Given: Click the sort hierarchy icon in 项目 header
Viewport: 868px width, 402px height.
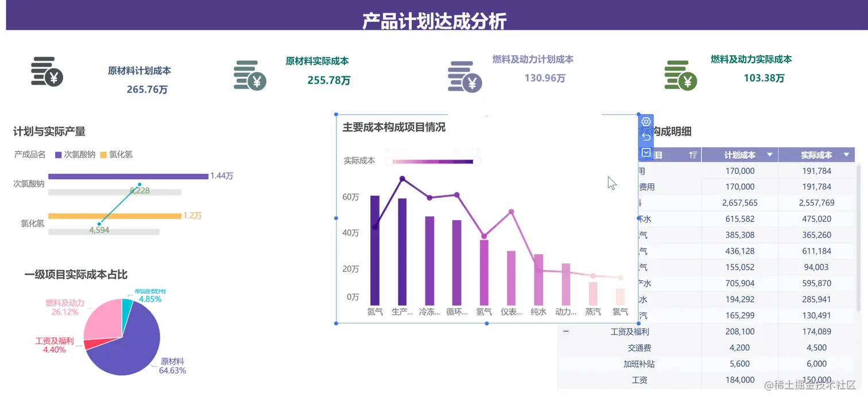Looking at the screenshot, I should [x=692, y=154].
